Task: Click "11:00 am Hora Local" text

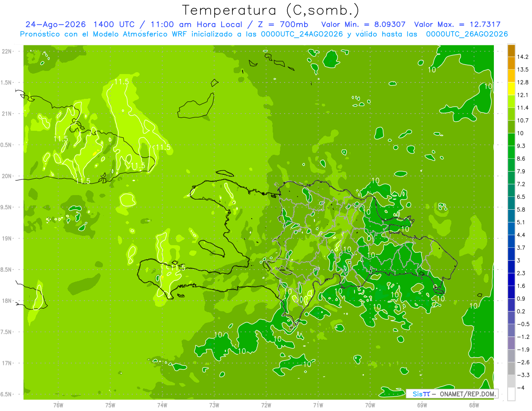Action: coord(197,24)
